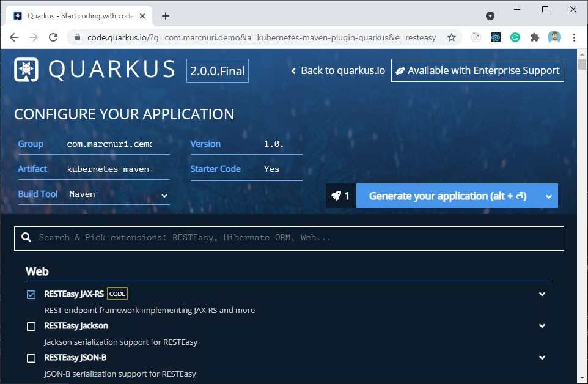
Task: Open the Chrome profile avatar
Action: (554, 37)
